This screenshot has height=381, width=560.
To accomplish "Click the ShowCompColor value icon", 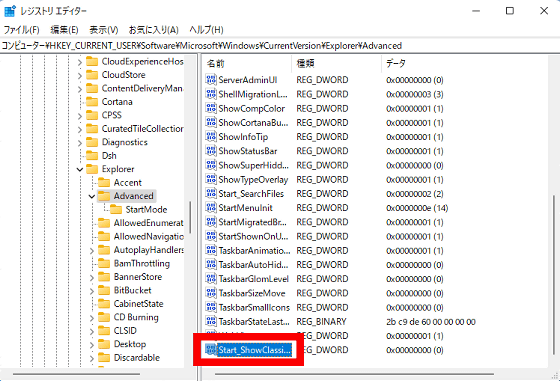I will click(x=211, y=108).
